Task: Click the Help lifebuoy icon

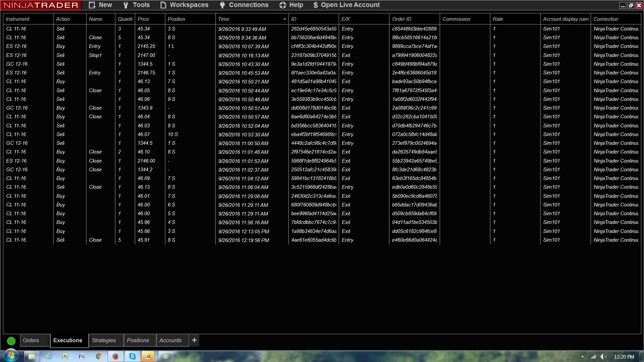Action: click(x=283, y=5)
